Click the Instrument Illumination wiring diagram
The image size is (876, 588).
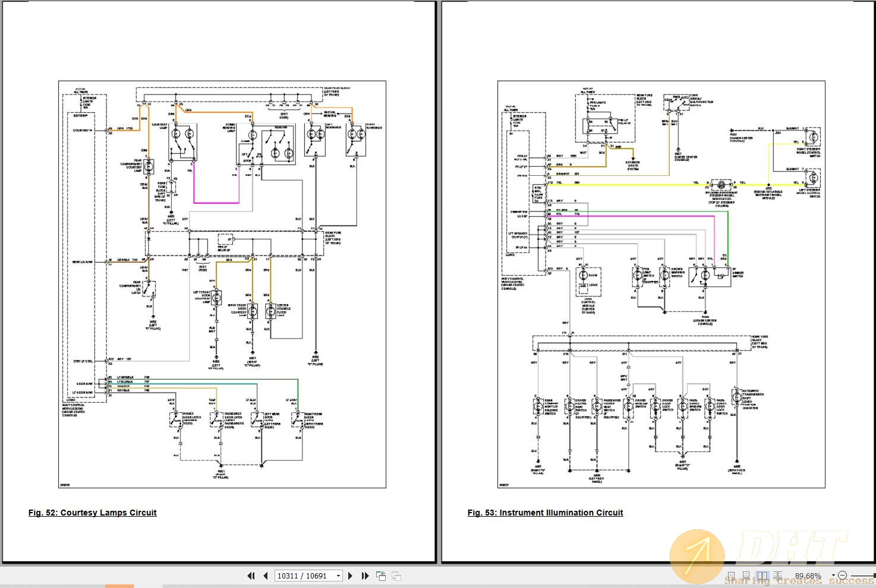pos(661,284)
